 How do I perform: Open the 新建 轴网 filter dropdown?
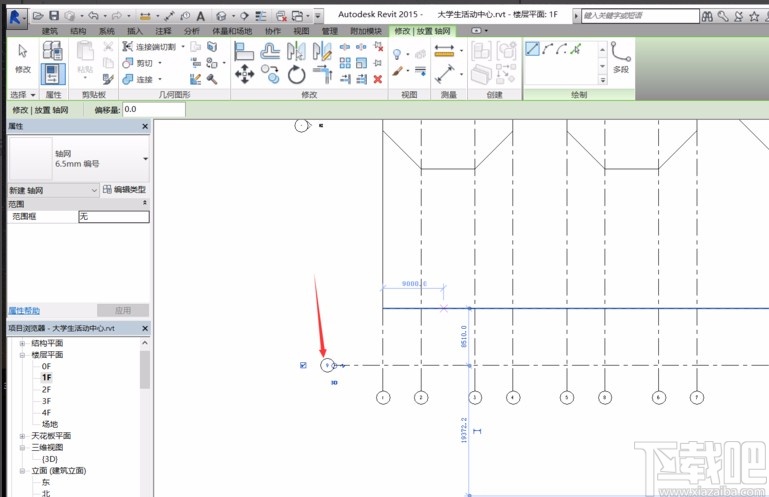(x=53, y=190)
